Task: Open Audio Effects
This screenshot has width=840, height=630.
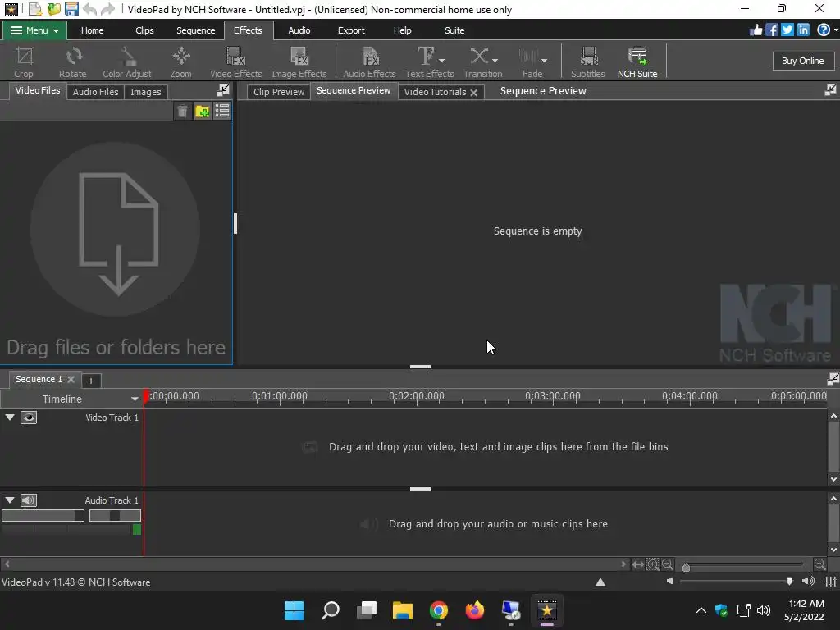Action: pyautogui.click(x=370, y=62)
